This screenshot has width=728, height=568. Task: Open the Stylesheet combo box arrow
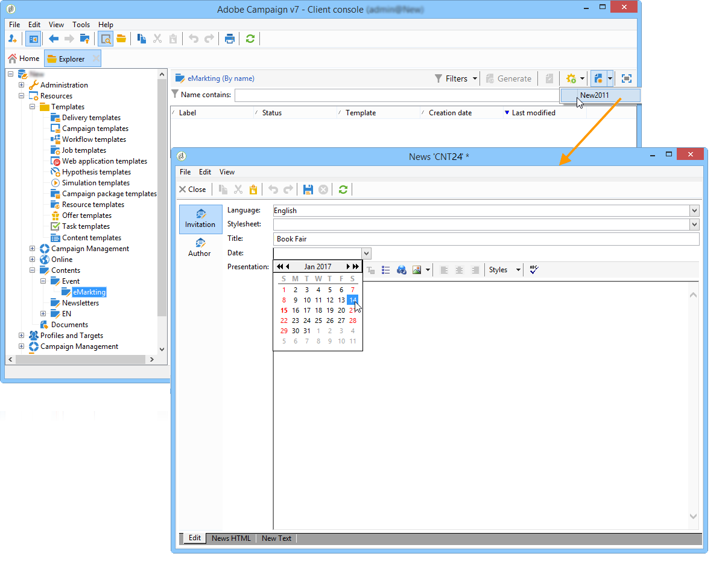pos(694,225)
